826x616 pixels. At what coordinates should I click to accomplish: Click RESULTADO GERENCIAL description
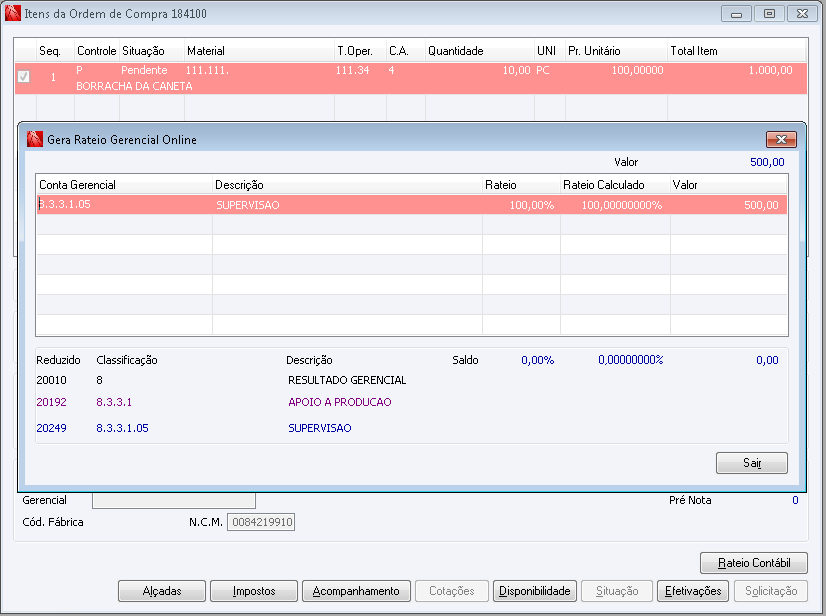[x=347, y=380]
